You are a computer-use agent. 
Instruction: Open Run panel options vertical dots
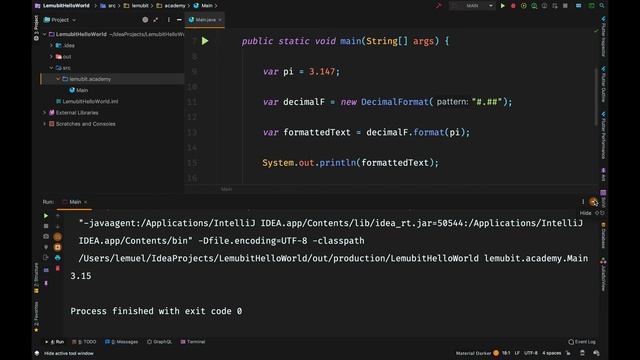[583, 202]
